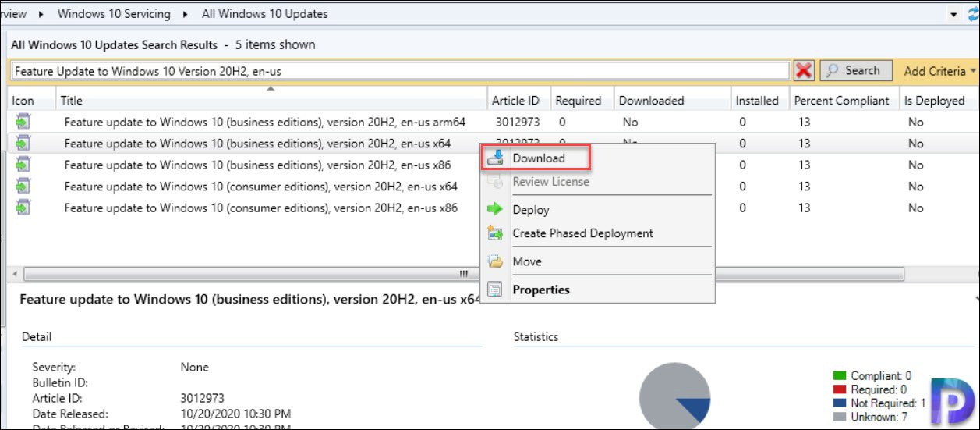This screenshot has height=430, width=980.
Task: Click the Download icon in context menu
Action: pyautogui.click(x=495, y=158)
